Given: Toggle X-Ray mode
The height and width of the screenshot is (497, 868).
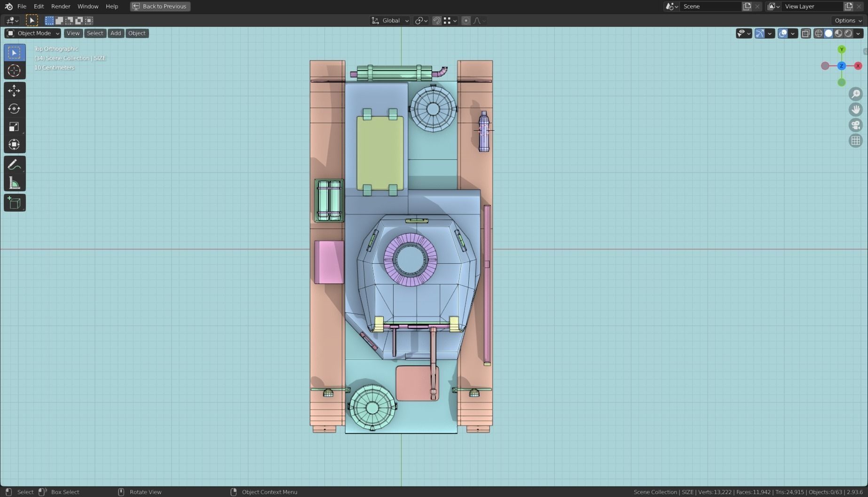Looking at the screenshot, I should pyautogui.click(x=806, y=33).
